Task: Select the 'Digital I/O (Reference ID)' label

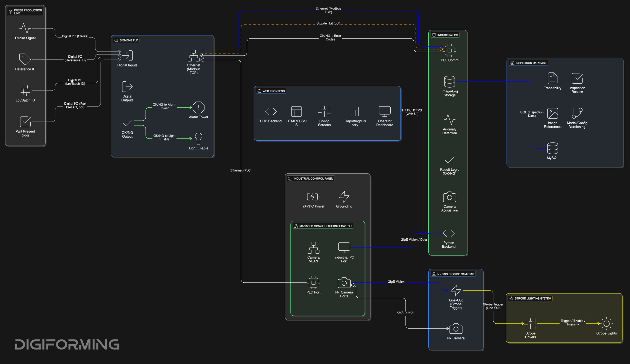Action: coord(75,58)
